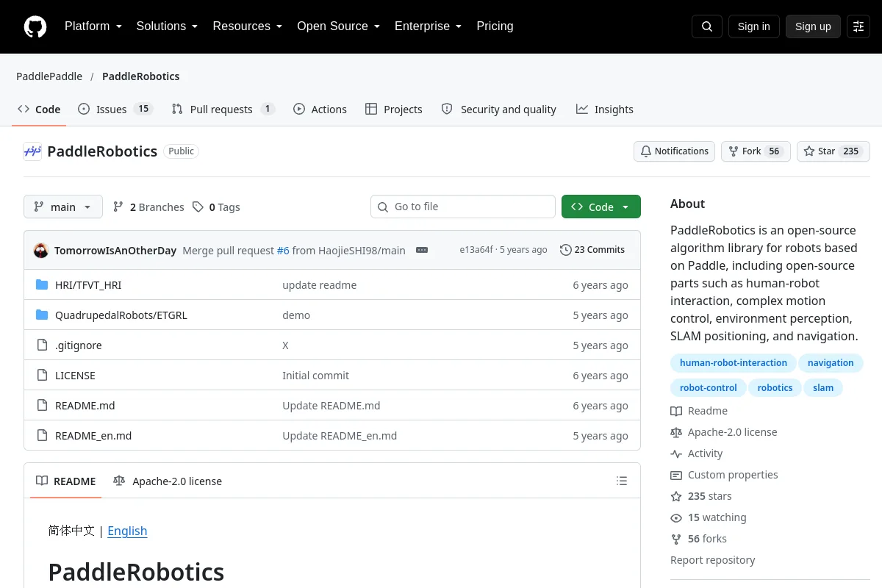Open the English README link
The image size is (882, 588).
click(x=127, y=531)
